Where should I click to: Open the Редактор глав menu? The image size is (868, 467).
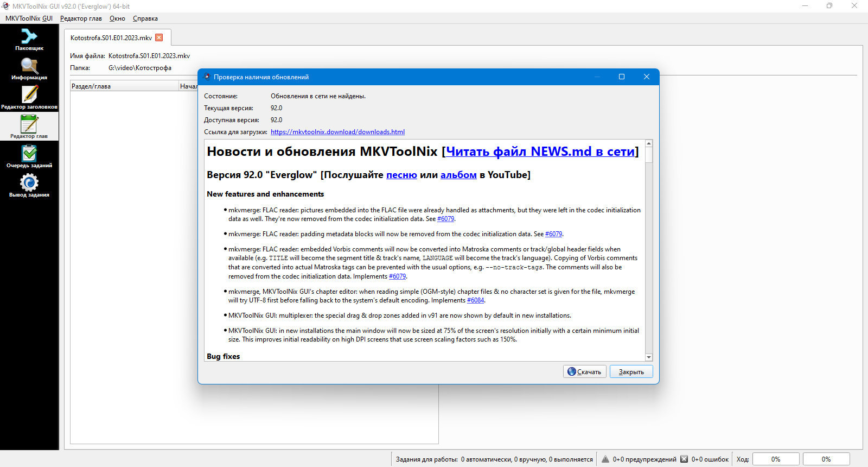81,18
